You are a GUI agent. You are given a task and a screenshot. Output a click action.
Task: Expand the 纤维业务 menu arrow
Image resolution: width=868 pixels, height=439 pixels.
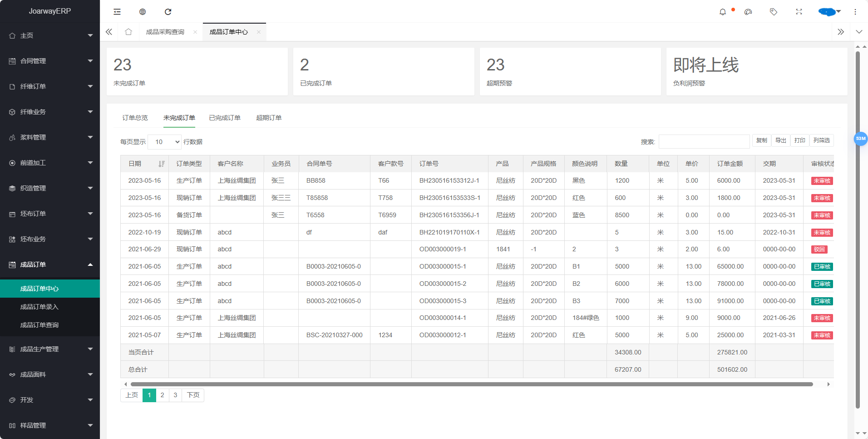tap(90, 112)
